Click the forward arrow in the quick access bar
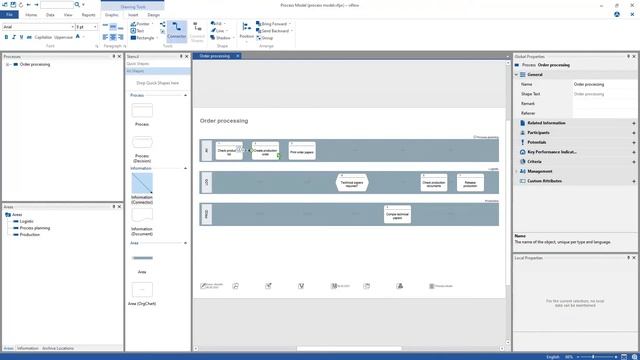This screenshot has height=360, width=640. tap(36, 5)
